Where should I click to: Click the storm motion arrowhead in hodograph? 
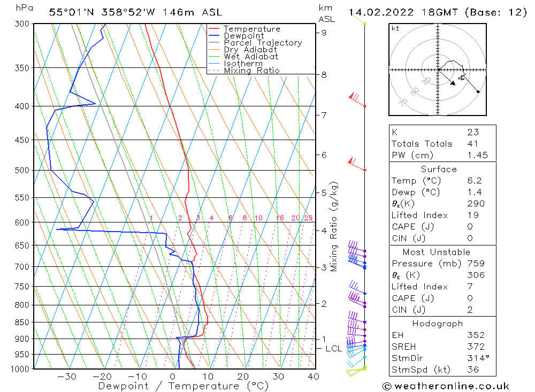point(453,83)
